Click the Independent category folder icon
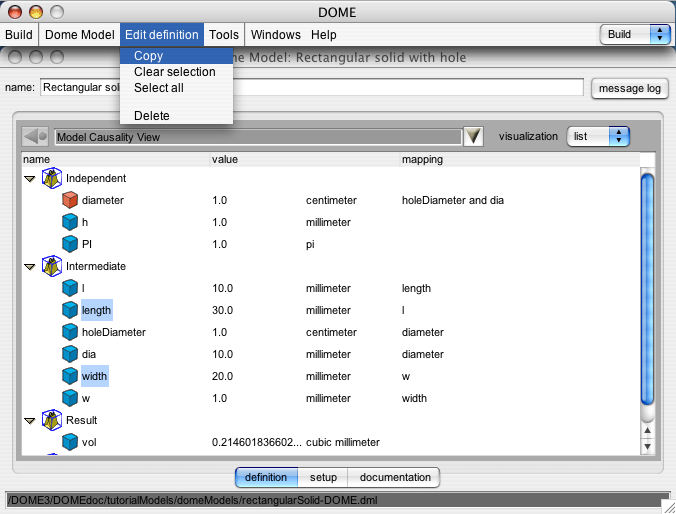 pyautogui.click(x=52, y=178)
